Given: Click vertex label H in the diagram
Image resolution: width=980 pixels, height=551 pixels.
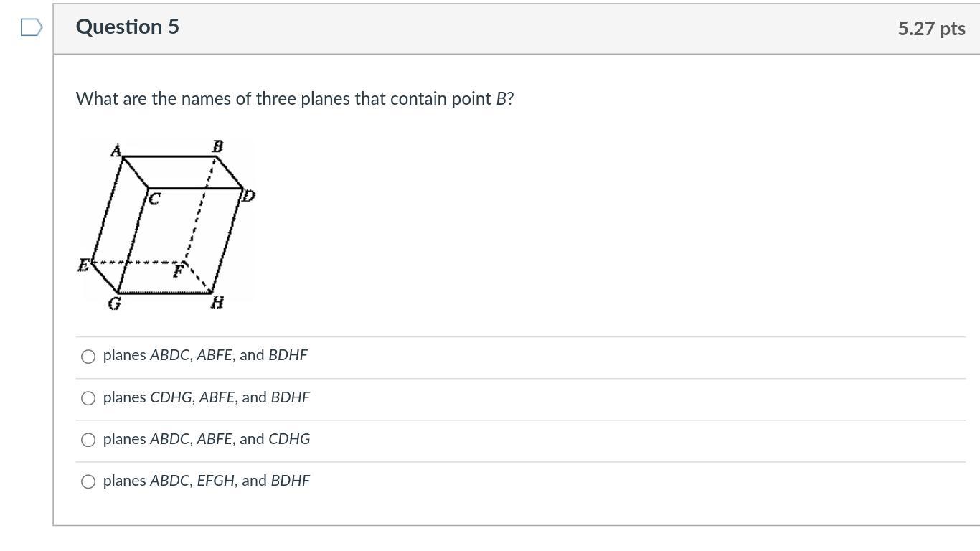Looking at the screenshot, I should [217, 303].
